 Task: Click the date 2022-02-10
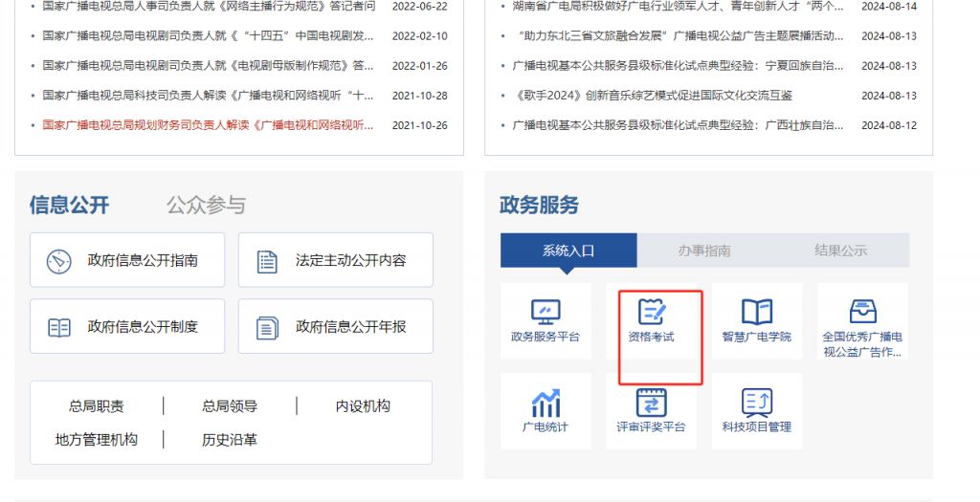[x=420, y=36]
